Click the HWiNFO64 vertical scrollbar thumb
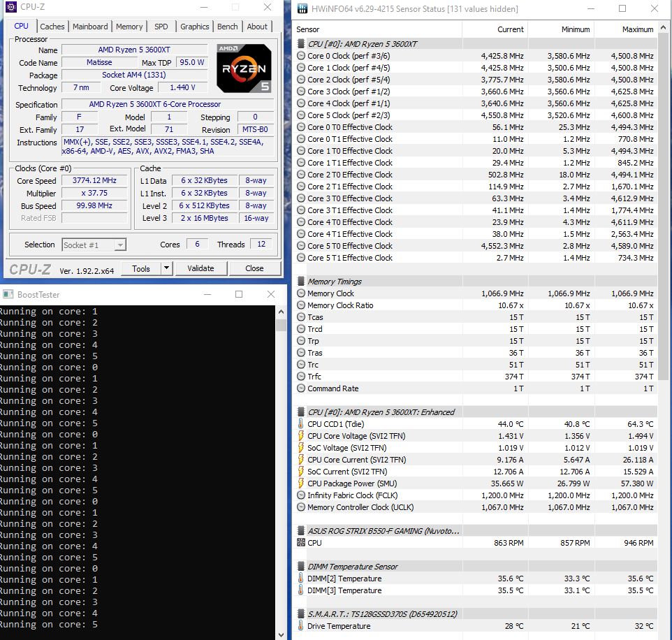This screenshot has width=672, height=640. pyautogui.click(x=664, y=207)
